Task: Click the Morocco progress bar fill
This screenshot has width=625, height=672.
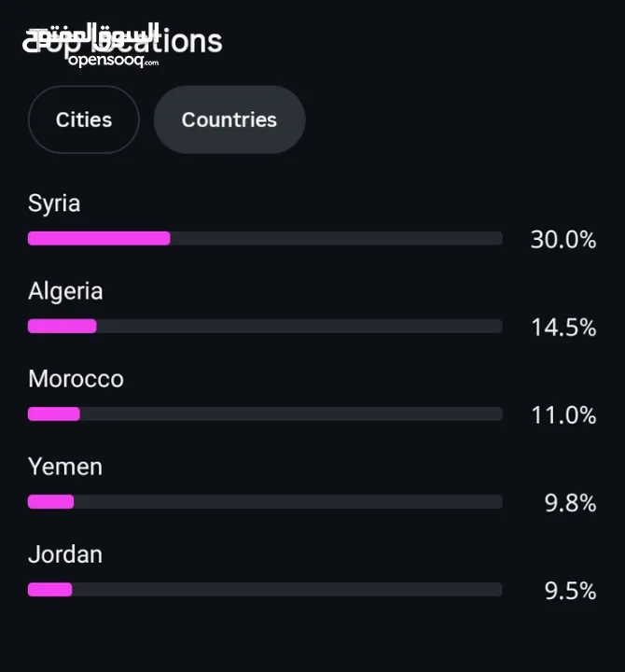Action: click(x=53, y=414)
